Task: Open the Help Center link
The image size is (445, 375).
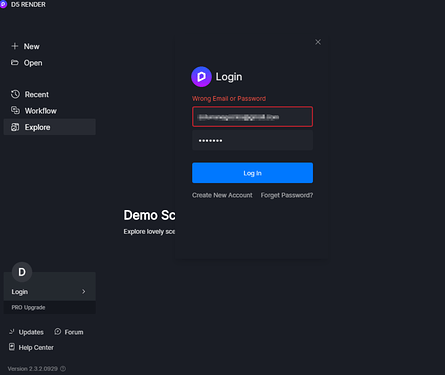Action: click(36, 347)
